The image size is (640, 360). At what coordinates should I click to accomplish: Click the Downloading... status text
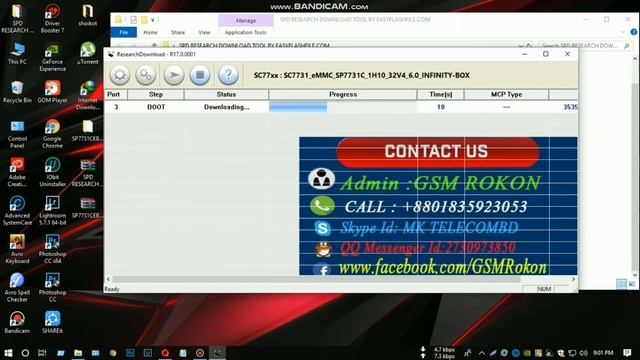(227, 107)
